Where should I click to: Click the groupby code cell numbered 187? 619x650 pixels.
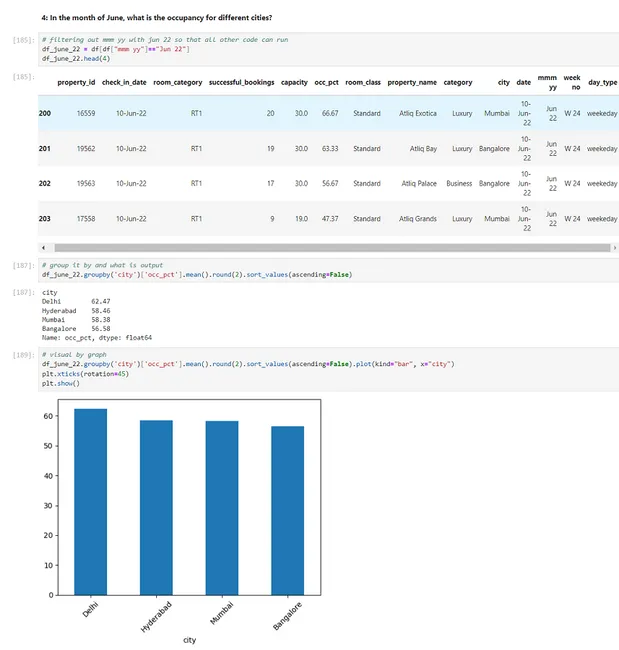(x=328, y=270)
